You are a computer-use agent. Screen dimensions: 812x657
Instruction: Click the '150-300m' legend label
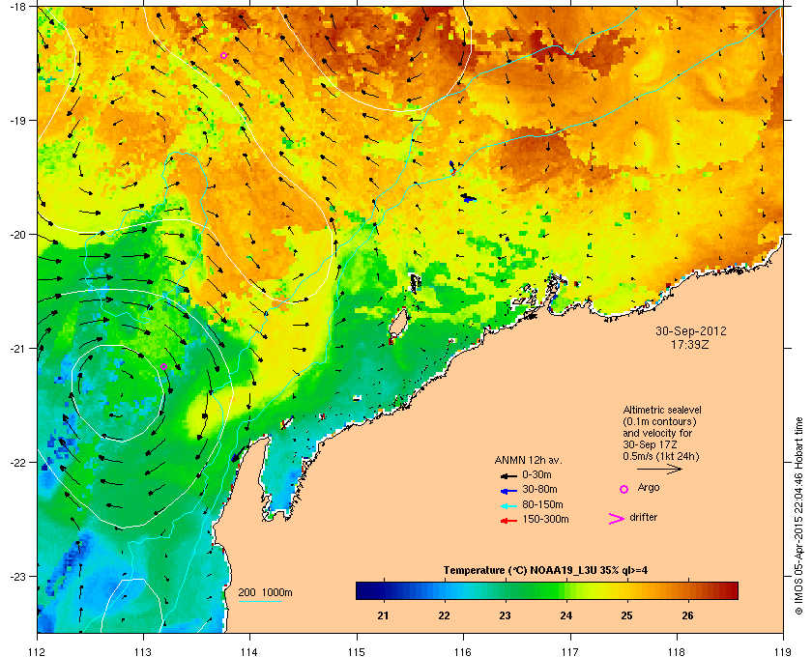tap(545, 519)
